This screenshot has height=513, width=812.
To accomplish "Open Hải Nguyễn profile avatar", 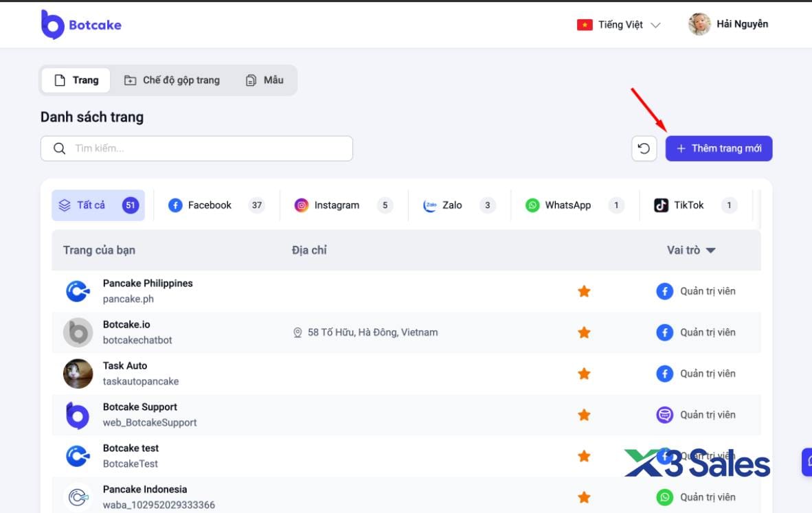I will (x=699, y=24).
